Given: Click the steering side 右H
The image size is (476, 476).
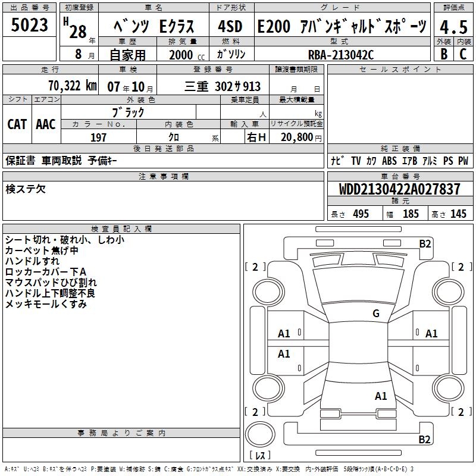Looking at the screenshot, I should tap(256, 137).
